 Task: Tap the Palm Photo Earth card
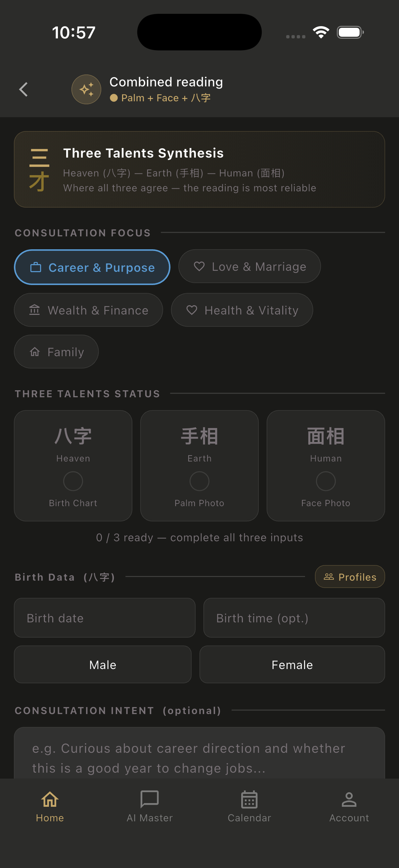click(x=199, y=466)
